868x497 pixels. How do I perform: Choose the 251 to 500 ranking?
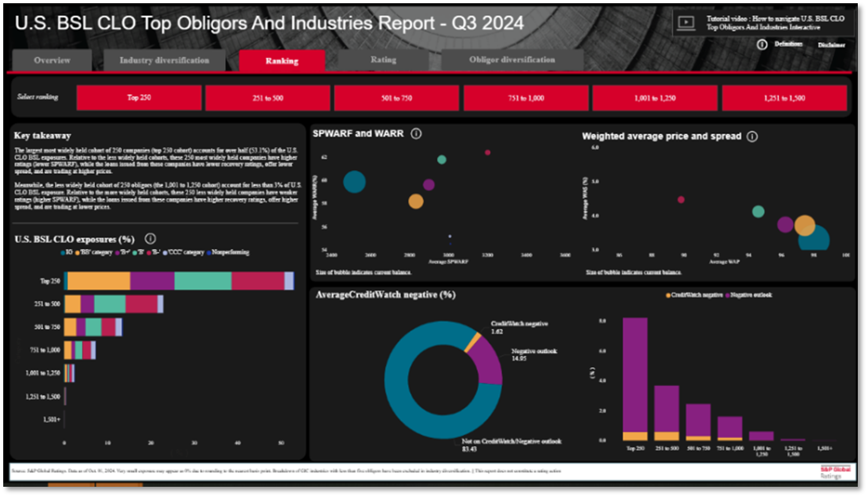coord(268,98)
